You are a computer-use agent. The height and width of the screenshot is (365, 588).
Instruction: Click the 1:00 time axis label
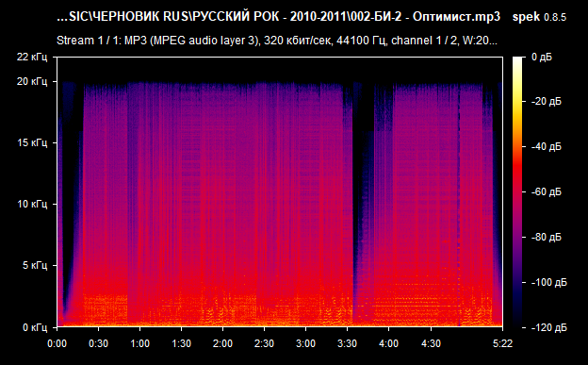click(139, 343)
